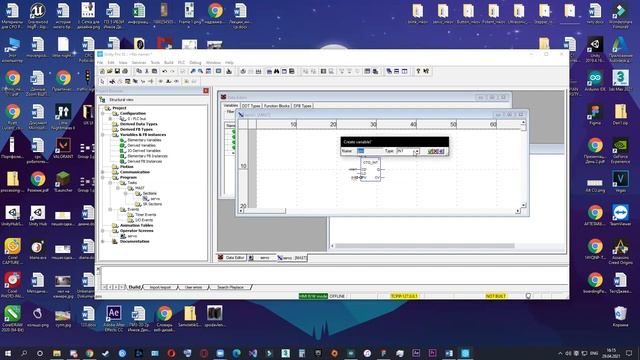640x360 pixels.
Task: Open the Window menu
Action: pos(213,62)
